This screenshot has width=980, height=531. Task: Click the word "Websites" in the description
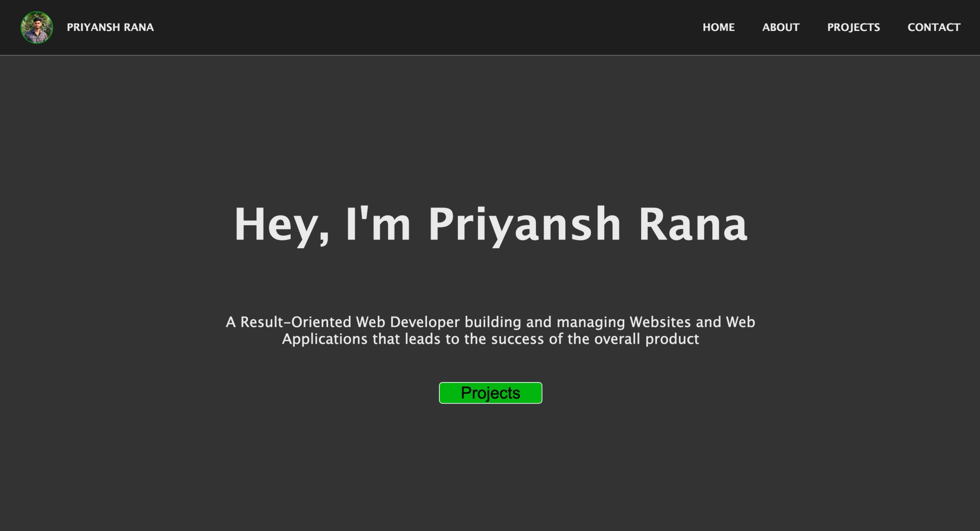point(660,322)
